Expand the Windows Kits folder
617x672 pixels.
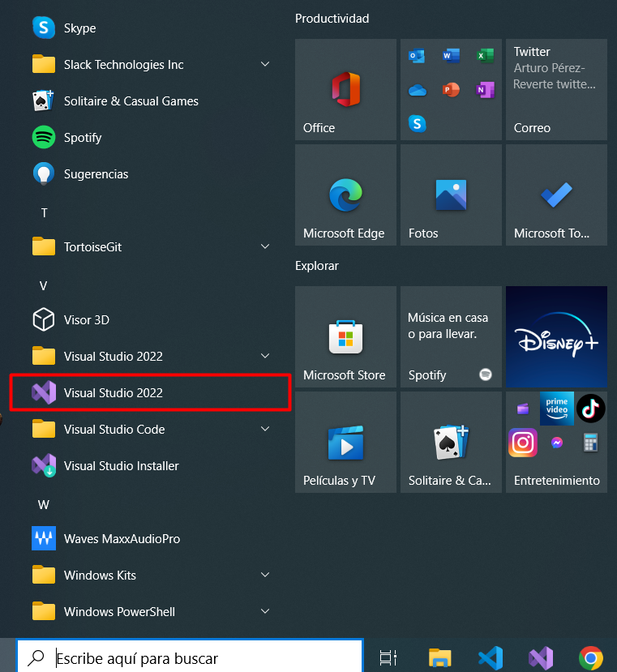tap(264, 576)
